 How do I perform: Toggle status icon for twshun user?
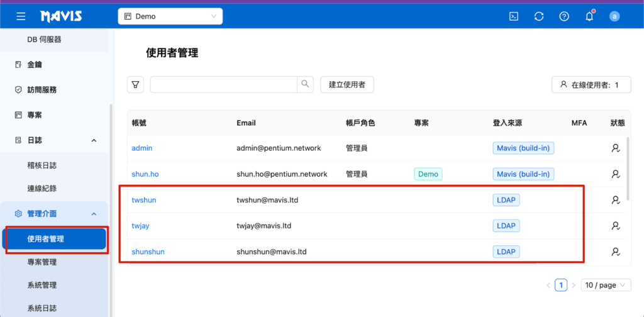tap(615, 200)
